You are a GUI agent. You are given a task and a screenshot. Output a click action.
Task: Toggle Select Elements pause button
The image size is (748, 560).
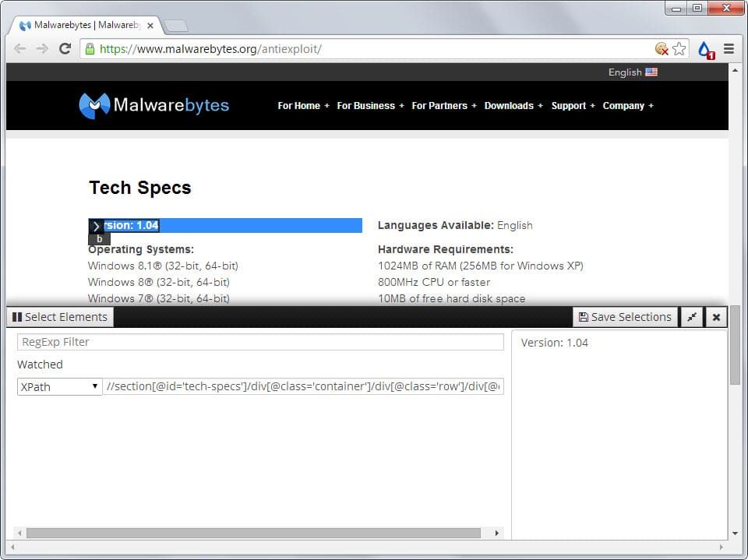[60, 317]
